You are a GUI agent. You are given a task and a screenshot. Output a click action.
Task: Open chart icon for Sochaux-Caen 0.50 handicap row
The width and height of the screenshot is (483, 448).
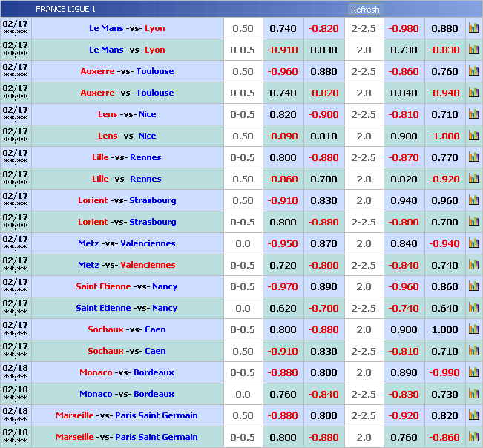[x=473, y=352]
